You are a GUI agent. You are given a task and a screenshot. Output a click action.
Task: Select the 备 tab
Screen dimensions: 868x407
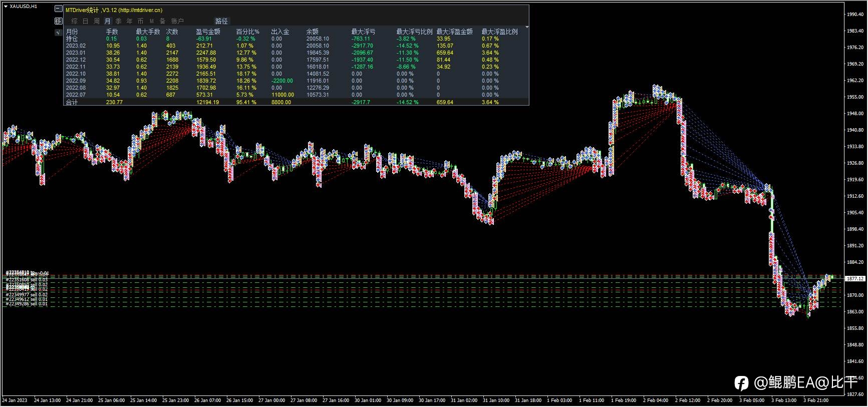tap(163, 21)
